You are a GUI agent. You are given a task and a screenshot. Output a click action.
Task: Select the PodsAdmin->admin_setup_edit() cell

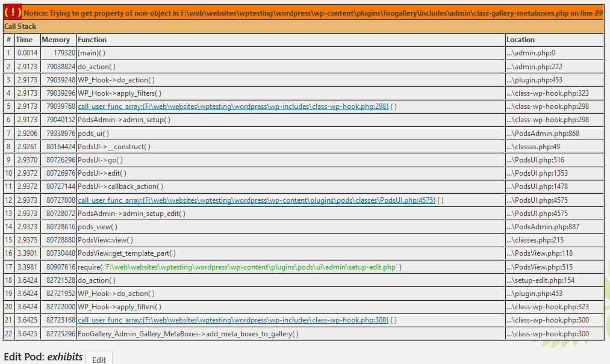pyautogui.click(x=291, y=214)
